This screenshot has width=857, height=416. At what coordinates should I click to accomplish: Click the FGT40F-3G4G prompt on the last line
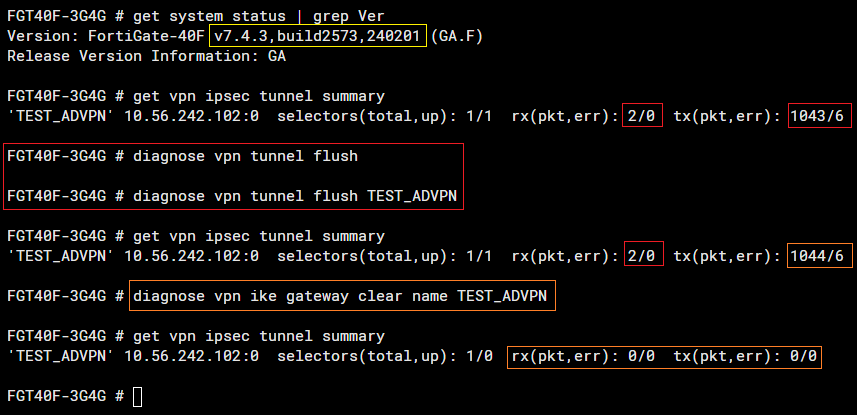(56, 397)
